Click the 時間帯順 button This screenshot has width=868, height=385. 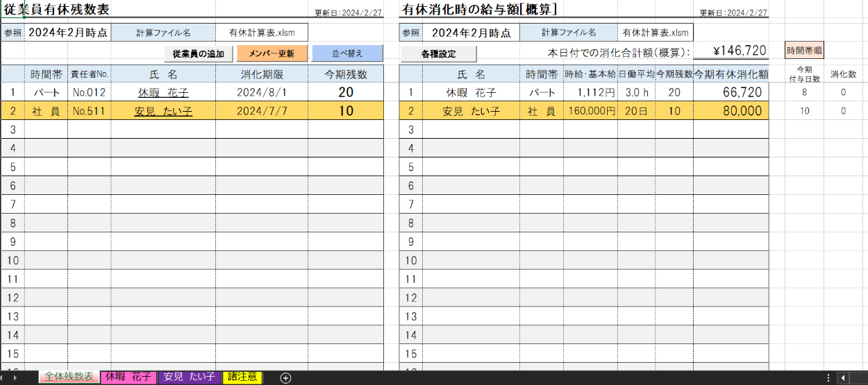point(805,50)
